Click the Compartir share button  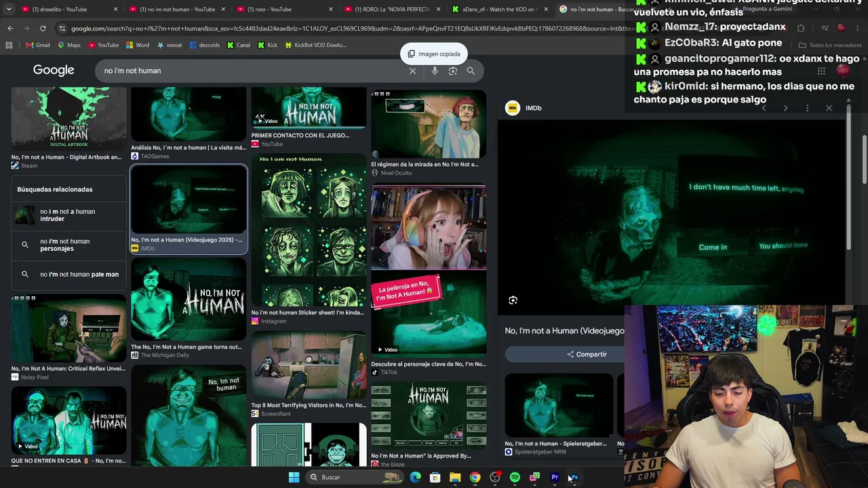[x=587, y=354]
